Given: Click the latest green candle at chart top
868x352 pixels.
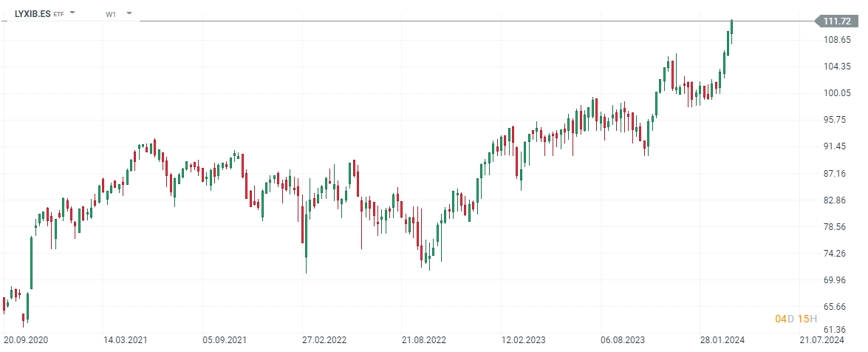Looking at the screenshot, I should click(732, 26).
